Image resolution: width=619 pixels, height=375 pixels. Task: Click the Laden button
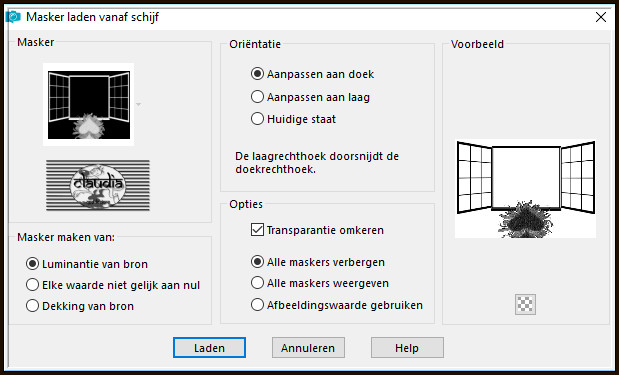tap(209, 348)
